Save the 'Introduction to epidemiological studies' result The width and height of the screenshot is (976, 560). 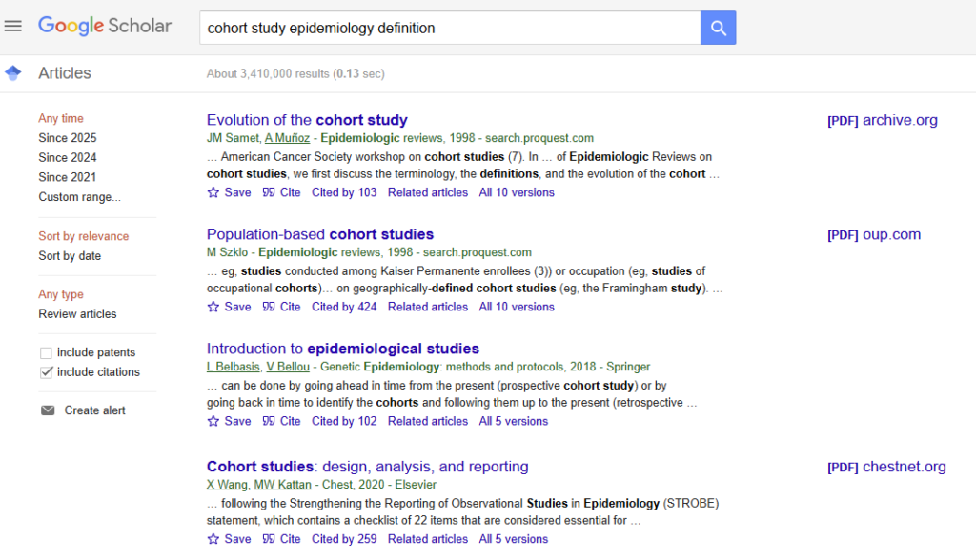pyautogui.click(x=229, y=421)
